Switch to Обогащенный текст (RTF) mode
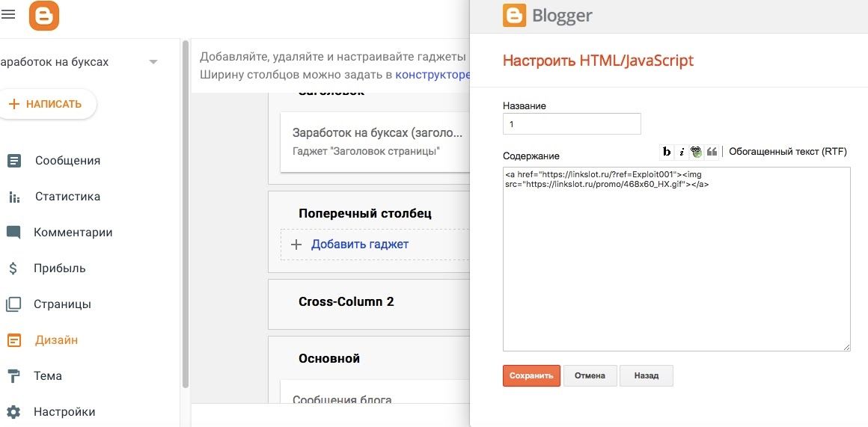Viewport: 868px width, 427px height. pos(788,152)
